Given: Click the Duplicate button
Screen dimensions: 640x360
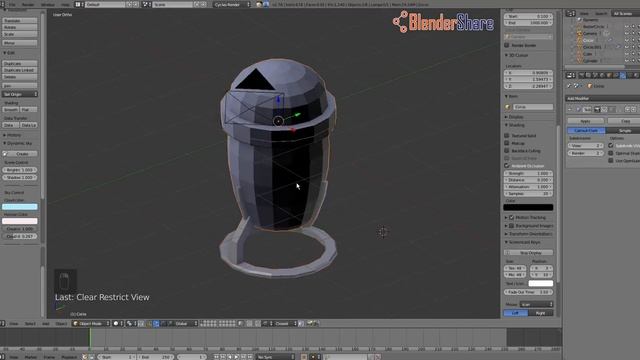Looking at the screenshot, I should pyautogui.click(x=20, y=64).
